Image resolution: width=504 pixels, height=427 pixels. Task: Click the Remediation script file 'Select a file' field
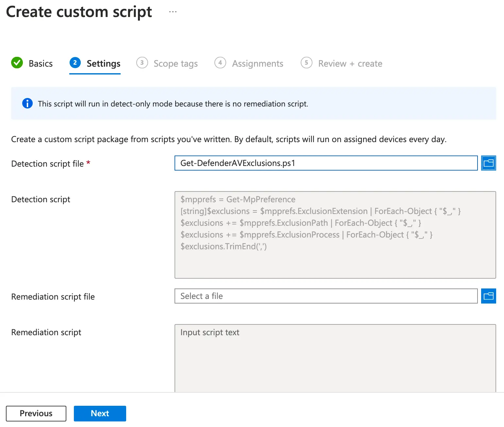[x=326, y=296]
